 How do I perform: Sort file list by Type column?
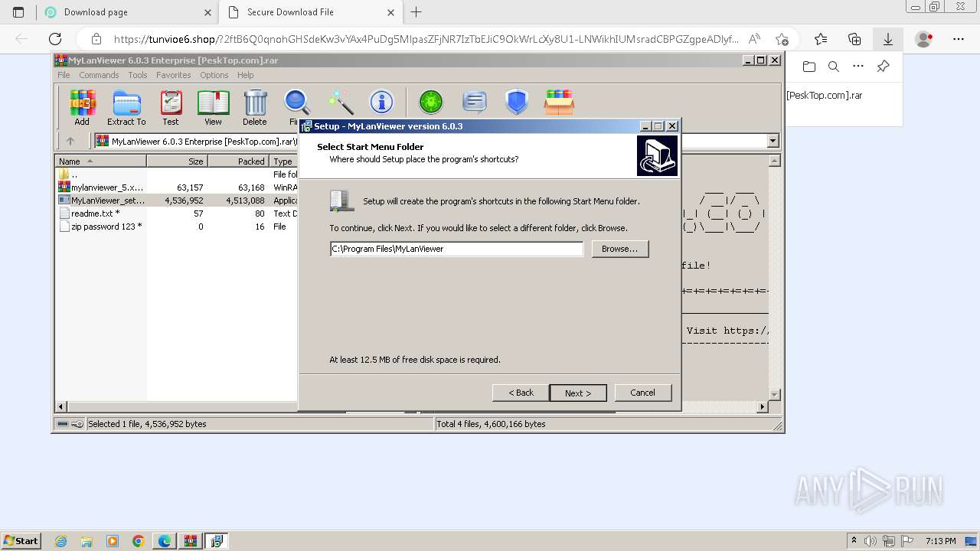[x=283, y=161]
